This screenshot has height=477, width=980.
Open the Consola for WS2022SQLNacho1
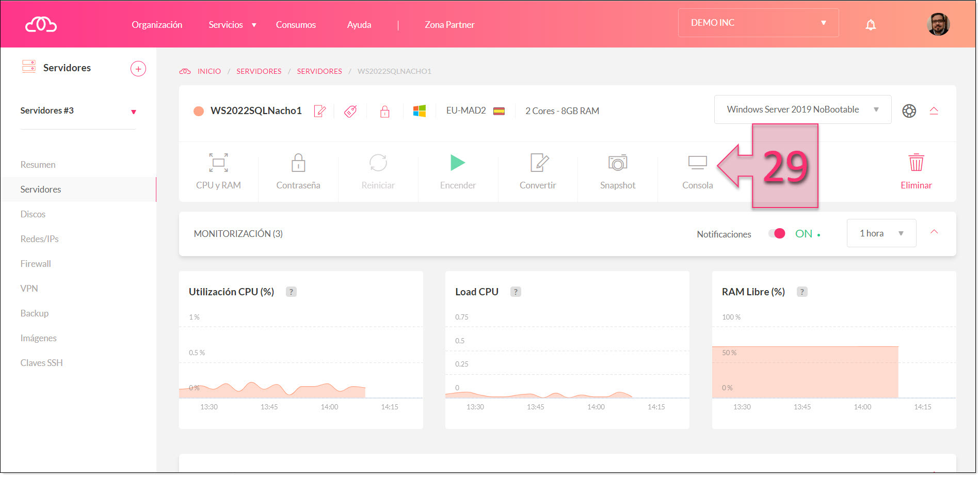697,170
